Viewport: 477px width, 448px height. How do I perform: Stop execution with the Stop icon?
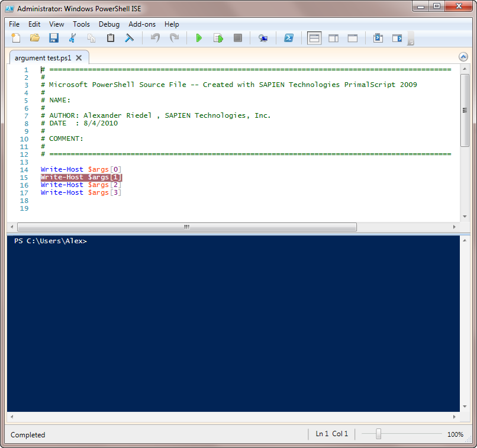coord(237,38)
